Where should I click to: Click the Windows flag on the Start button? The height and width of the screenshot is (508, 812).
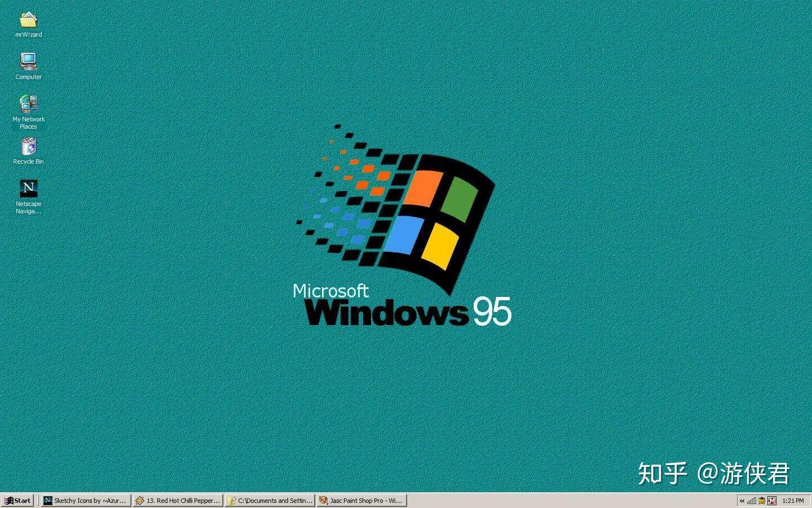point(8,500)
